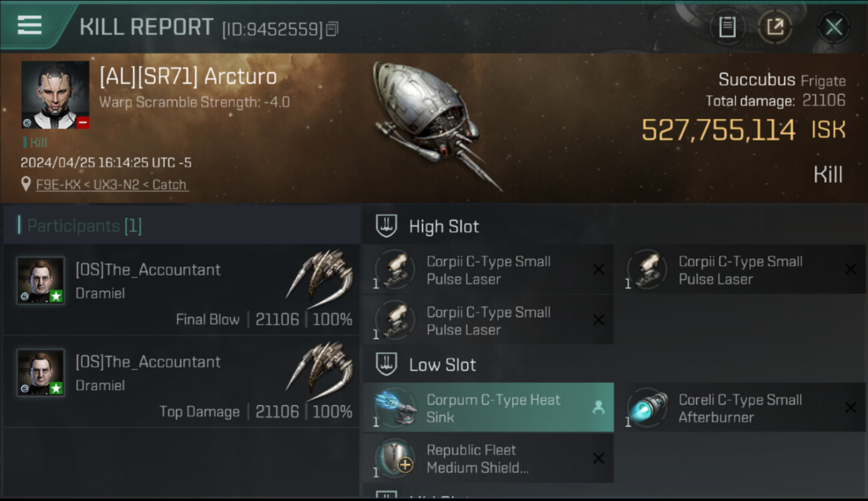Click the person icon on Heat Sink
868x501 pixels.
pyautogui.click(x=598, y=407)
